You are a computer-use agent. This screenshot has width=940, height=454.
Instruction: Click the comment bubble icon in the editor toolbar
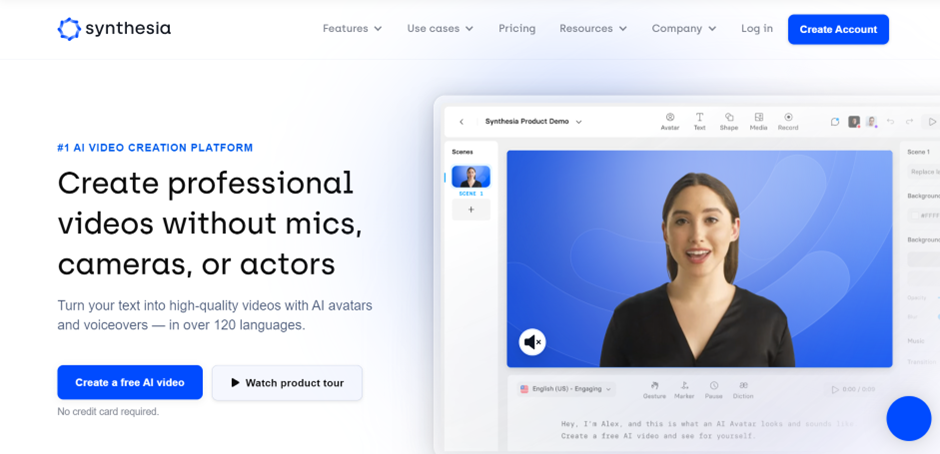click(x=834, y=122)
